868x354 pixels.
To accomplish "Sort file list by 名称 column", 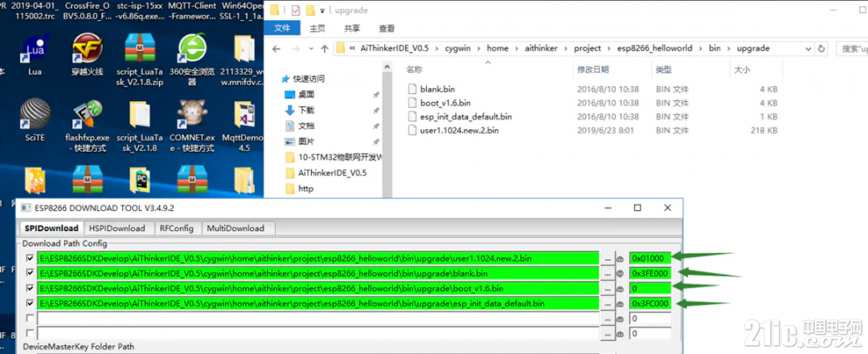I will (x=414, y=70).
